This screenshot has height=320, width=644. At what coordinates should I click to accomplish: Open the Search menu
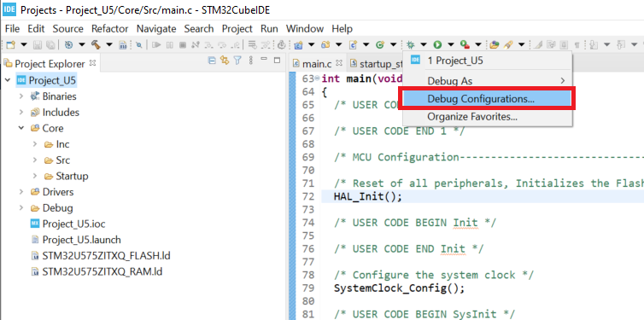[199, 29]
